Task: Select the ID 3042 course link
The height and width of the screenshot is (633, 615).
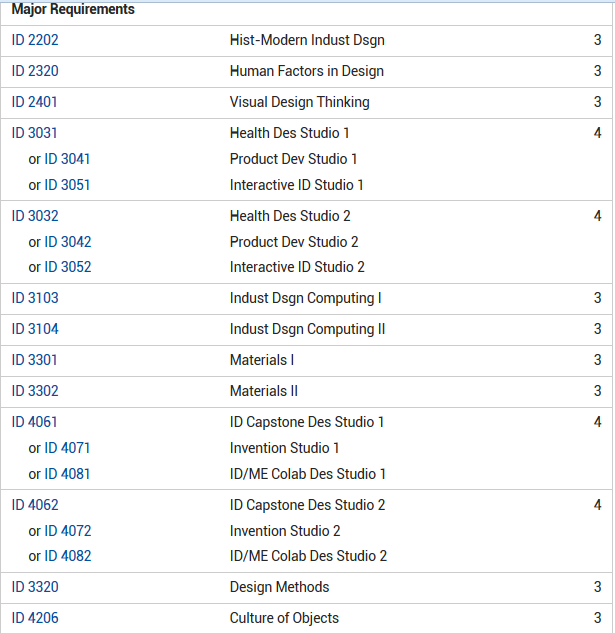Action: click(67, 242)
